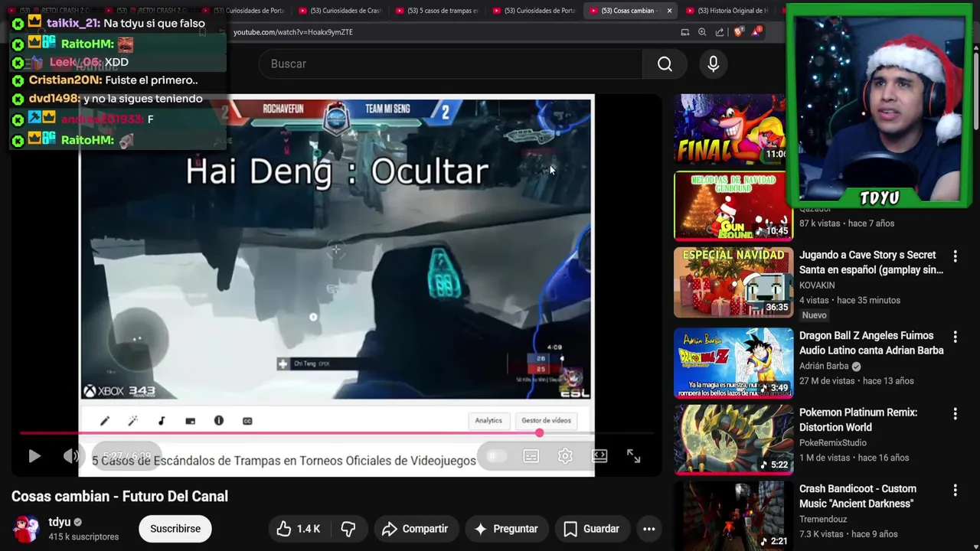The width and height of the screenshot is (980, 551).
Task: Click the page vertical scrollbar
Action: point(975,92)
